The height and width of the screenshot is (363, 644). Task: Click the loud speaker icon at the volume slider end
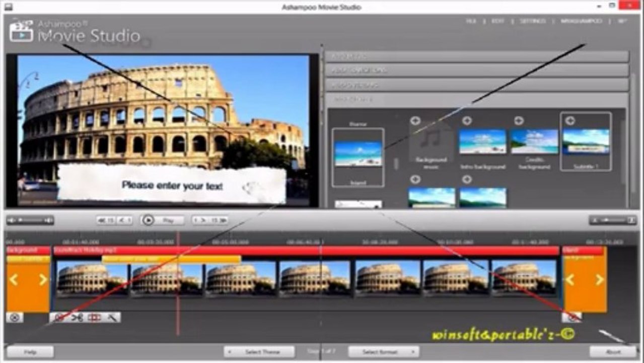tap(48, 220)
